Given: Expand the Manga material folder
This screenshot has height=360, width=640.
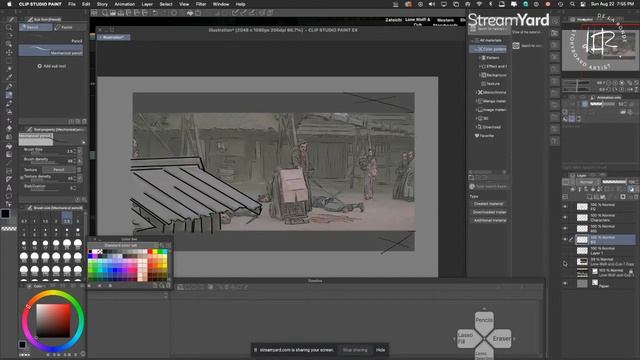Looking at the screenshot, I should click(x=476, y=101).
